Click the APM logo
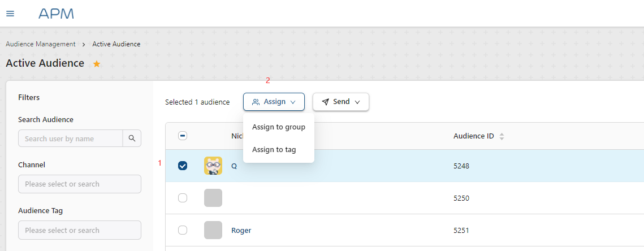The width and height of the screenshot is (644, 251). tap(56, 14)
